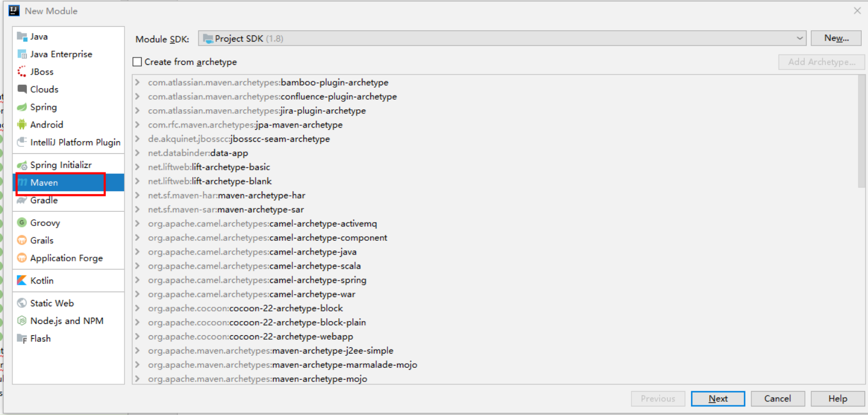Click the Clouds icon
The width and height of the screenshot is (868, 415).
(22, 89)
